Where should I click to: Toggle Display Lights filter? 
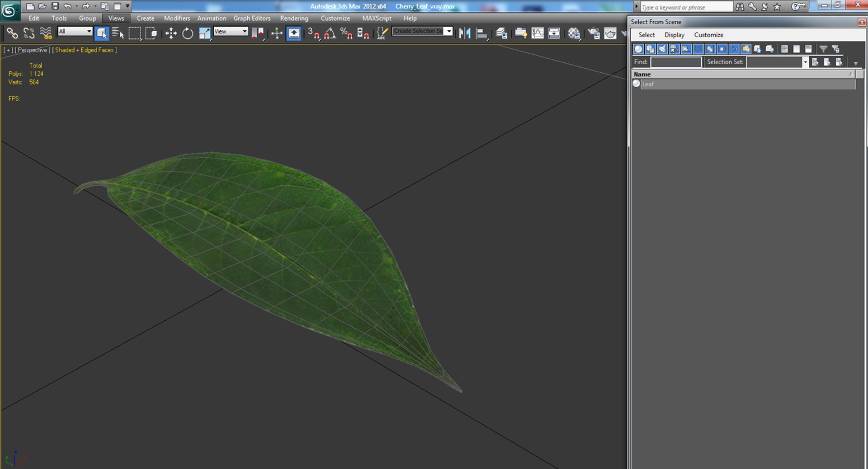[662, 49]
